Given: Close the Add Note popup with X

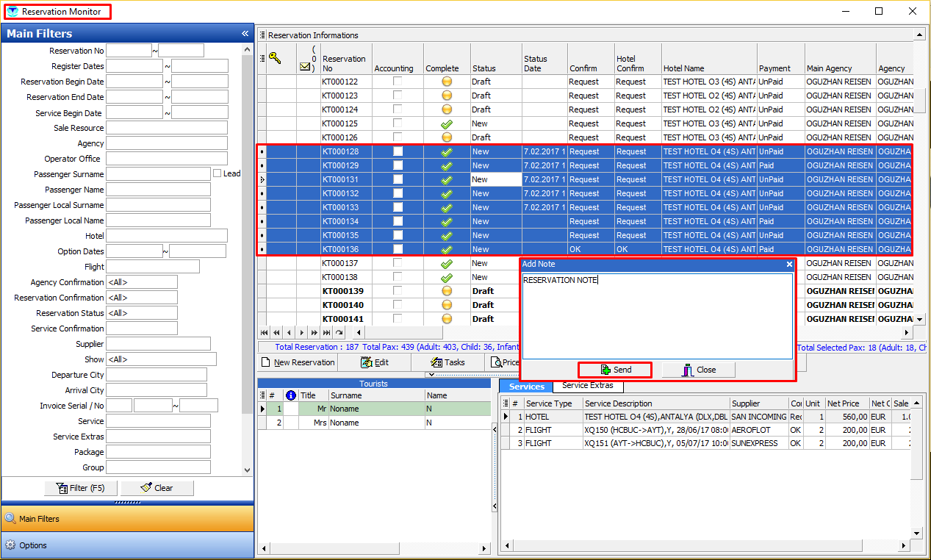Looking at the screenshot, I should (789, 265).
